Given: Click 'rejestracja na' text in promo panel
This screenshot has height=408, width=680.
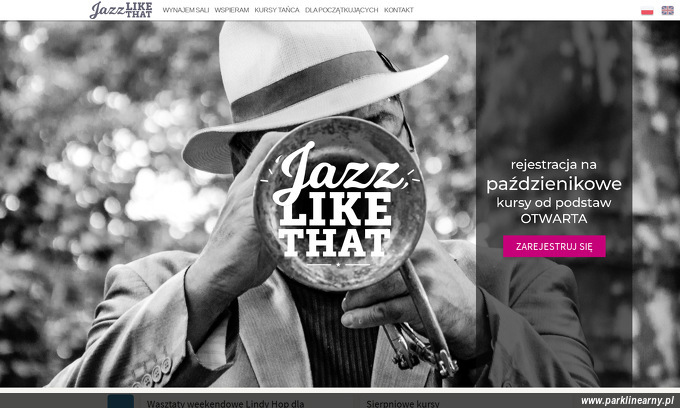Looking at the screenshot, I should click(554, 165).
